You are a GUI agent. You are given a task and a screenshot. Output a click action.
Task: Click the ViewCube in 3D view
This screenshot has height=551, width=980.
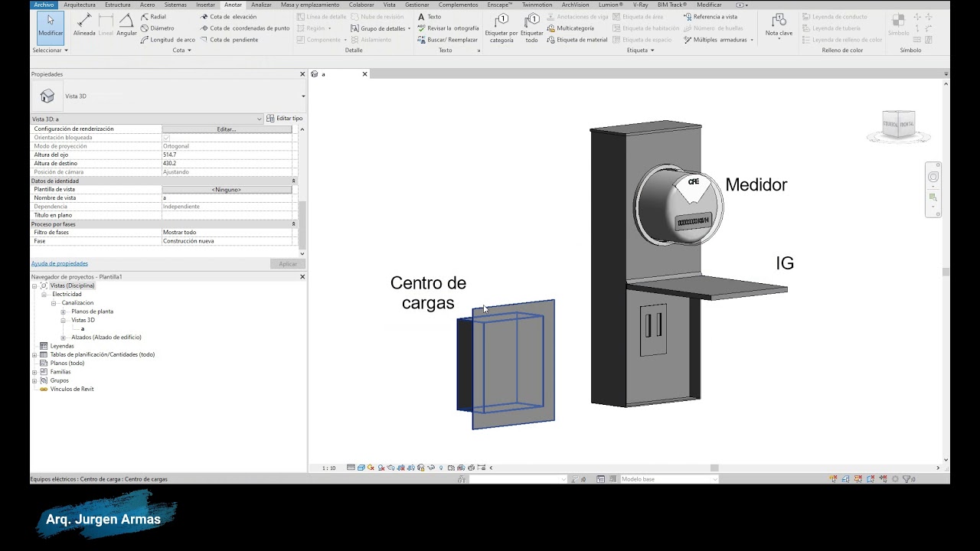(898, 125)
